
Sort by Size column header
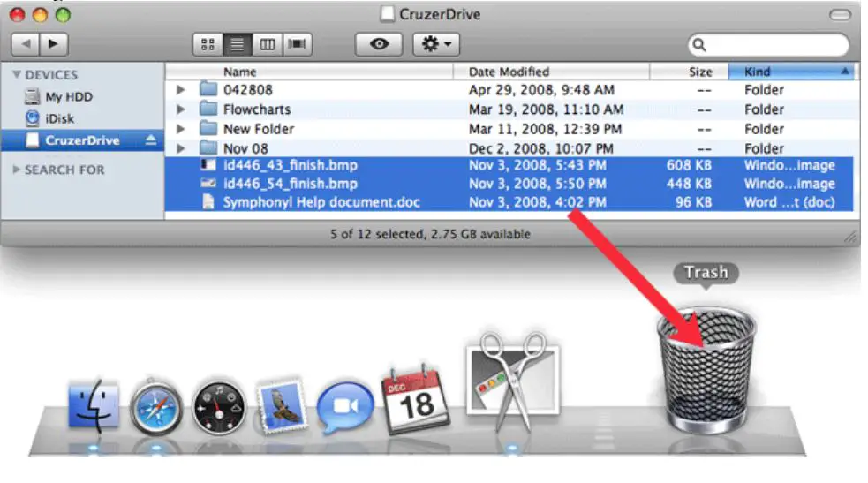[x=689, y=72]
